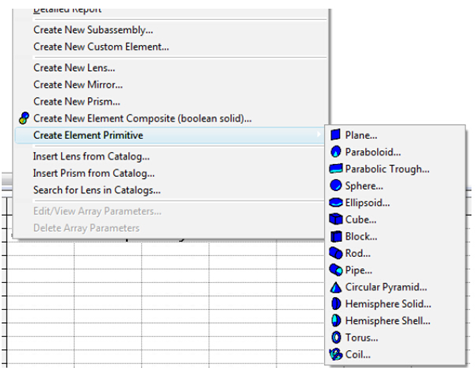
Task: Select Create New Prism option
Action: (x=77, y=101)
